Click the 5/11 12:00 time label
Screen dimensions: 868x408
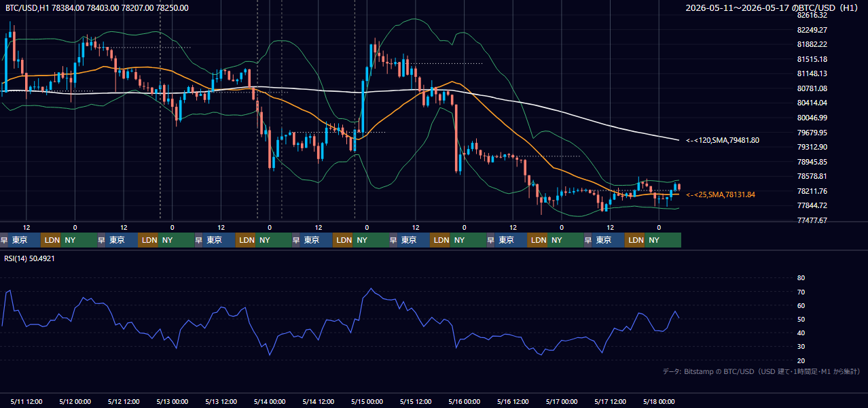[x=26, y=402]
